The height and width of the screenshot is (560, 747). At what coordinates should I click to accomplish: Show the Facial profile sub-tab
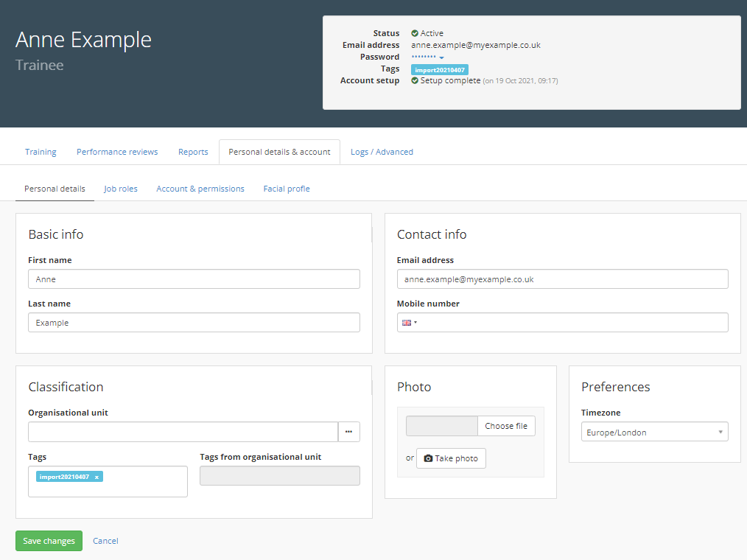point(287,189)
